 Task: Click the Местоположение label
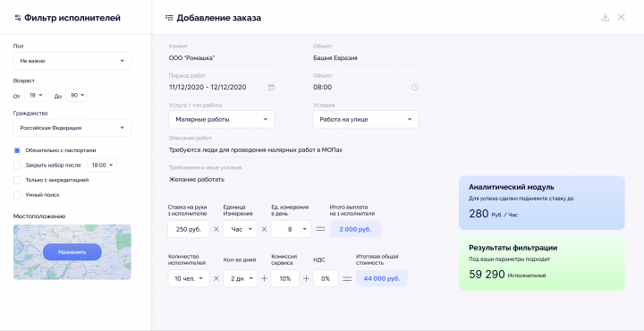[39, 216]
